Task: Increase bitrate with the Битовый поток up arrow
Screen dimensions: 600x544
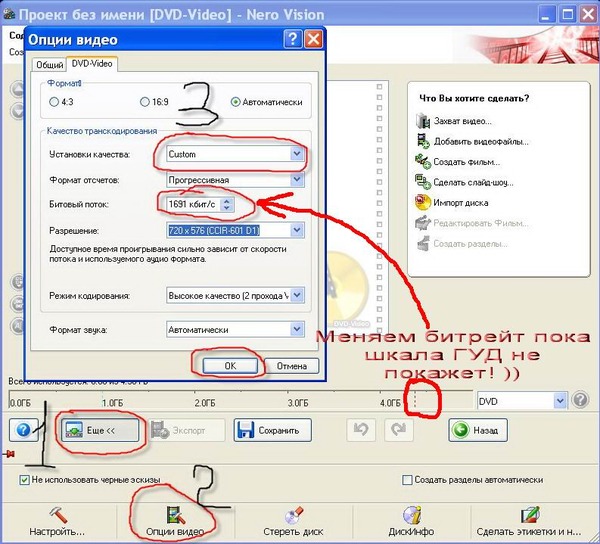Action: (x=227, y=200)
